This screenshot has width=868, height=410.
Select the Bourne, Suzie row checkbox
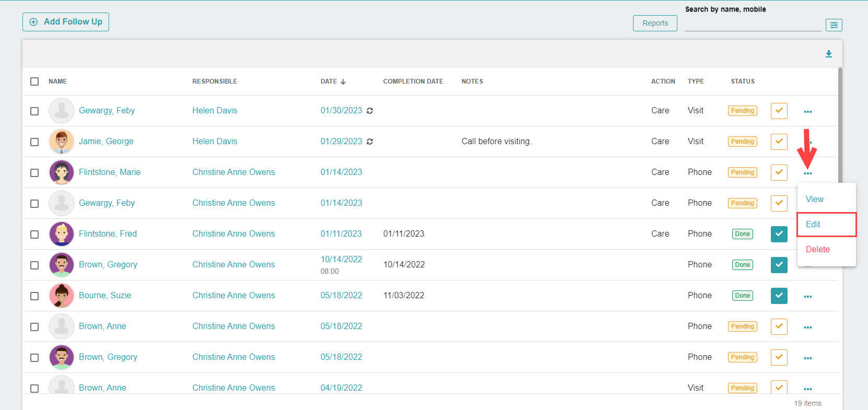(34, 296)
